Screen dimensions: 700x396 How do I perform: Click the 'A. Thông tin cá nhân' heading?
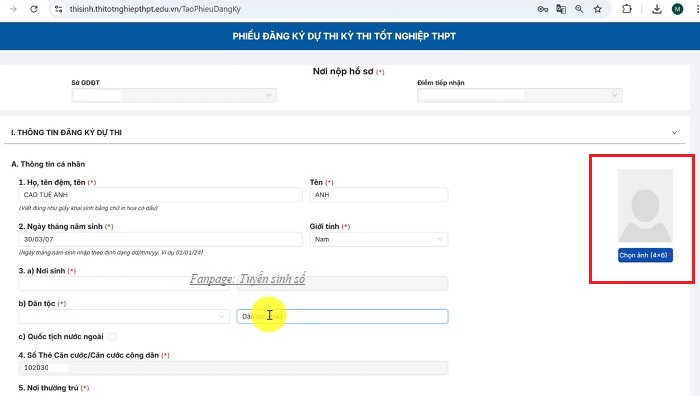(x=48, y=164)
